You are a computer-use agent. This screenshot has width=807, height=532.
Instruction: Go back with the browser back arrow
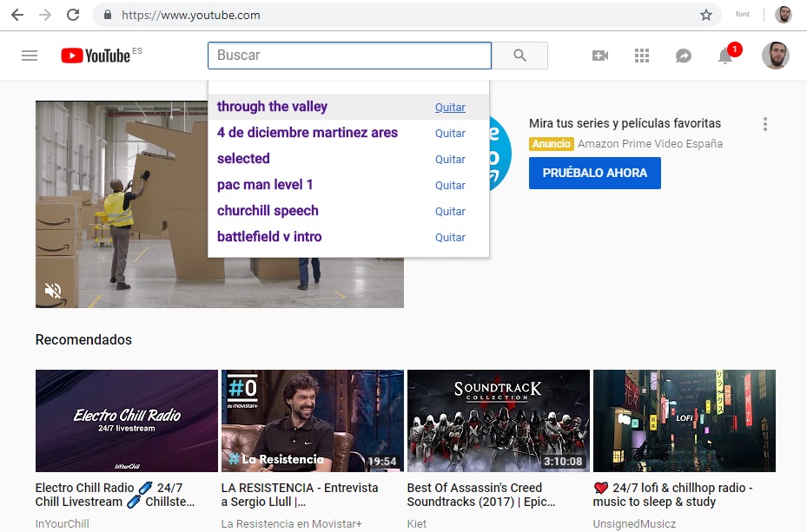click(x=17, y=15)
